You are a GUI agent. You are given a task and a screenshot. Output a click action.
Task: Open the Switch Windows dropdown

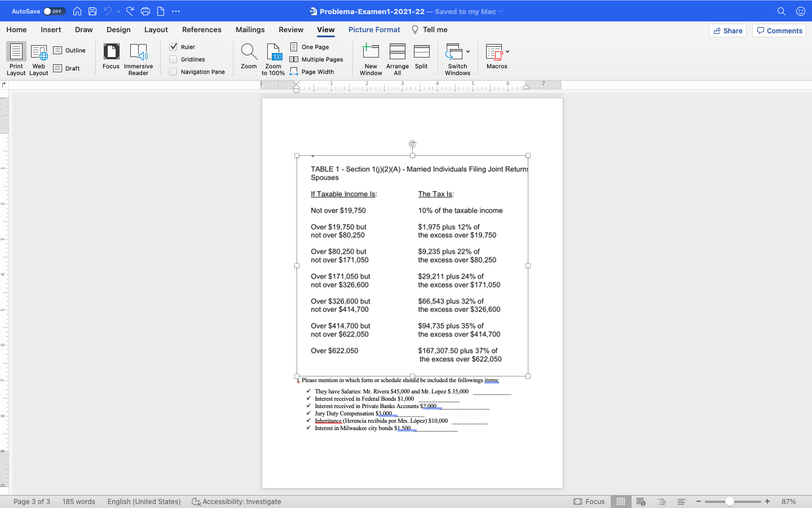(458, 59)
